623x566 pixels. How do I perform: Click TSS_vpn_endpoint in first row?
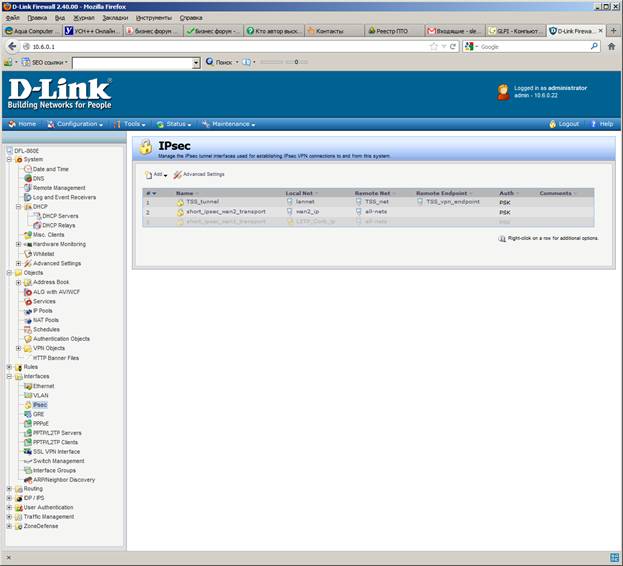(453, 202)
